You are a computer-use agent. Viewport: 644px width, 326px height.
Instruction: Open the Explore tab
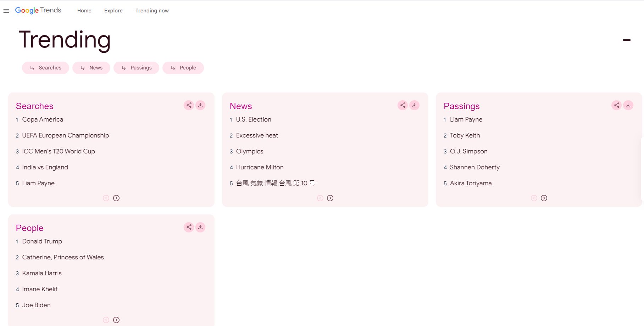pos(113,11)
